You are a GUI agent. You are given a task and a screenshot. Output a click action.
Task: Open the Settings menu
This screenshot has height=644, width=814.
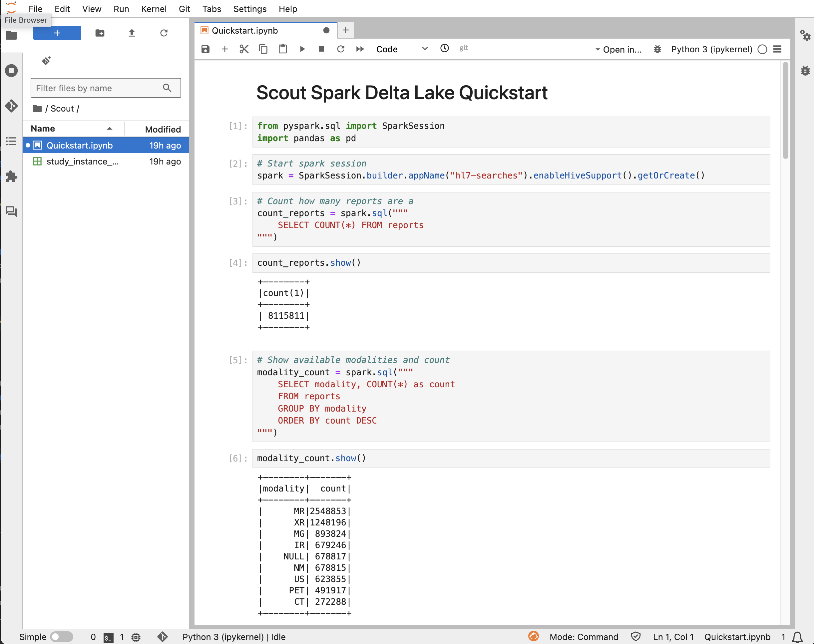[249, 9]
